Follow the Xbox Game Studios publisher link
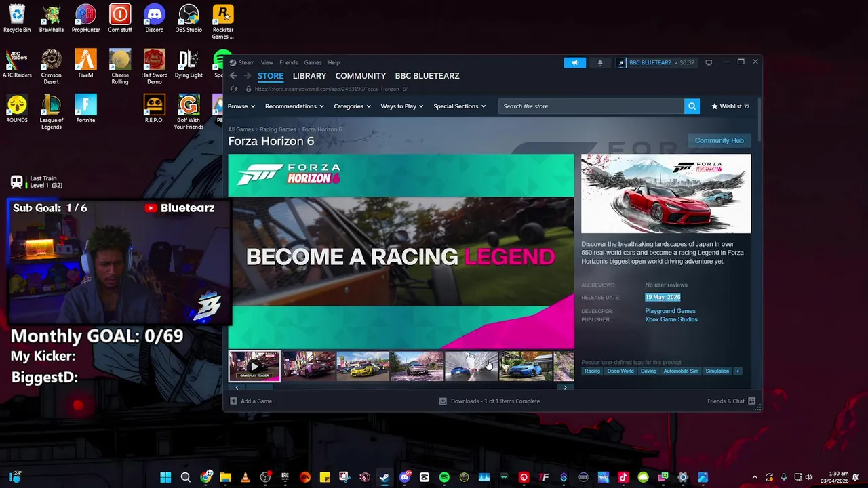This screenshot has height=488, width=868. pyautogui.click(x=671, y=319)
